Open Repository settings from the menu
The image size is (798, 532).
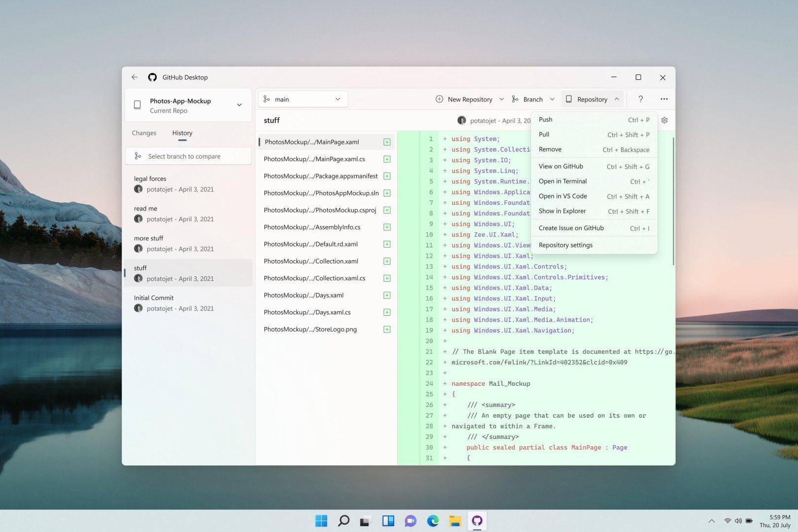point(594,245)
